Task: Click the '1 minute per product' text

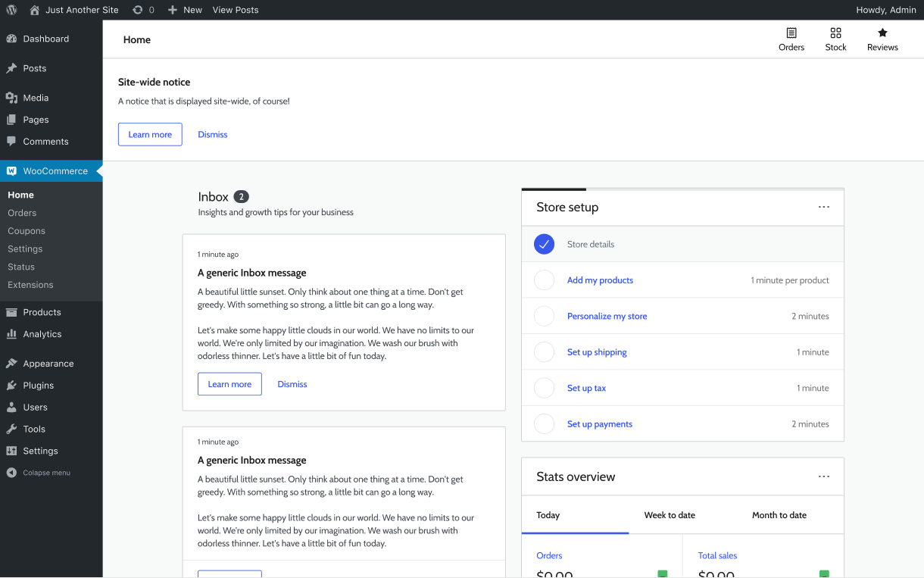Action: pyautogui.click(x=790, y=280)
